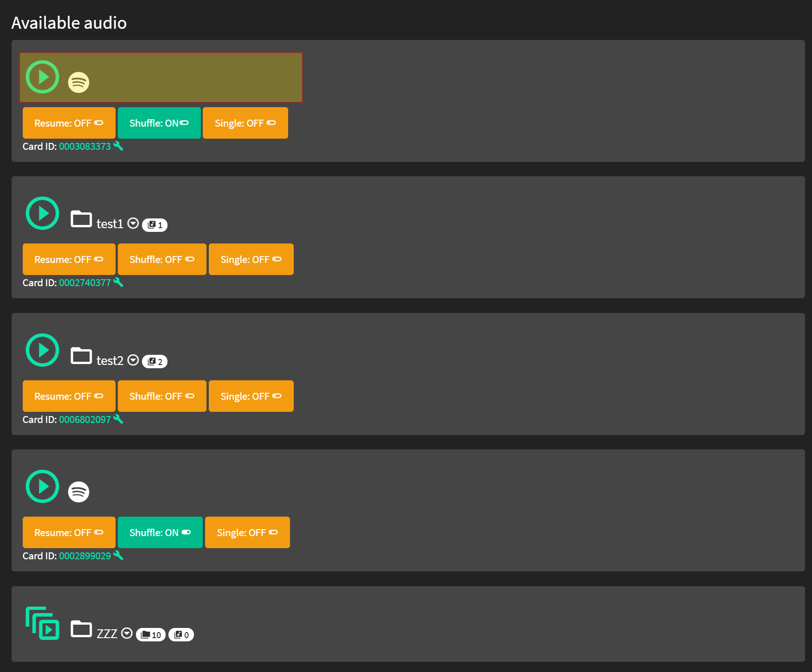The width and height of the screenshot is (812, 672).
Task: Toggle Single: OFF in test2 card
Action: pyautogui.click(x=251, y=396)
